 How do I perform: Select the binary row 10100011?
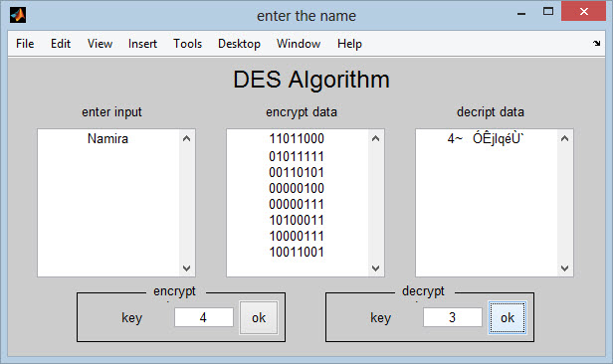pyautogui.click(x=297, y=220)
